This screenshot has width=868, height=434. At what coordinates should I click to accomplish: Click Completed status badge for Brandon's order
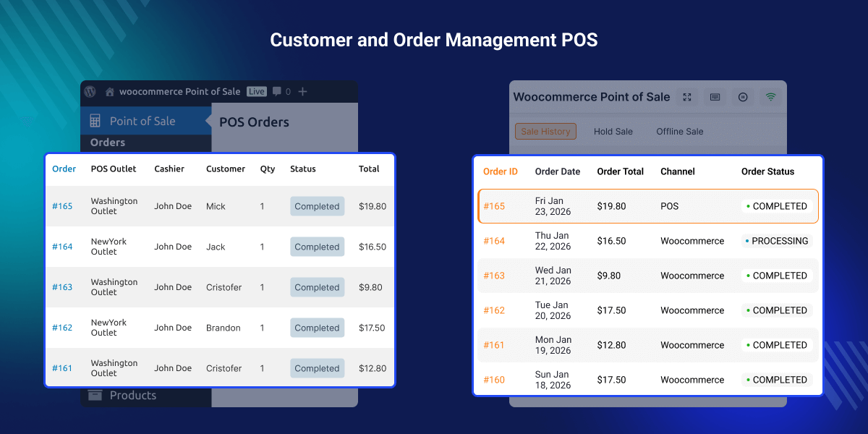317,328
